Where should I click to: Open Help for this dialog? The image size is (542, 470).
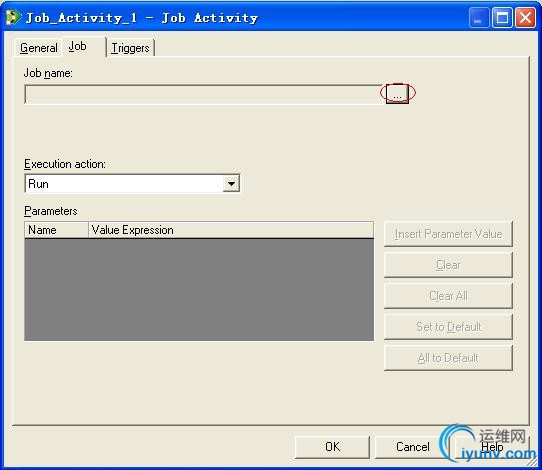point(492,447)
